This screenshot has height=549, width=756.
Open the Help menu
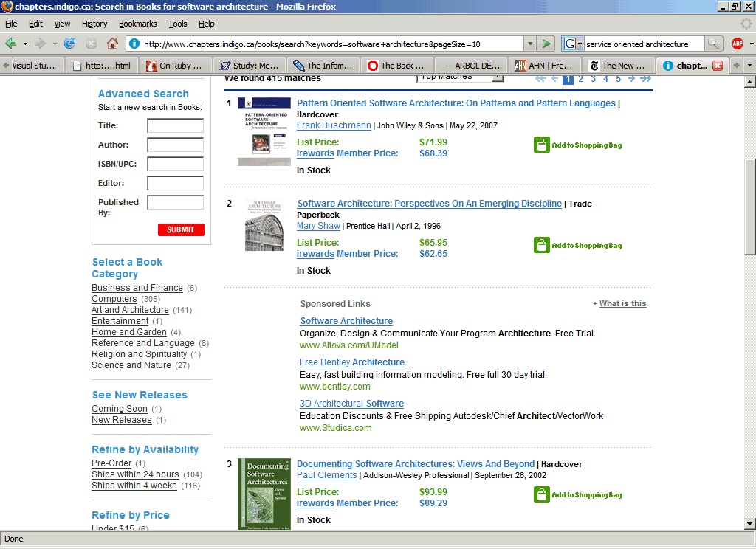pos(207,24)
